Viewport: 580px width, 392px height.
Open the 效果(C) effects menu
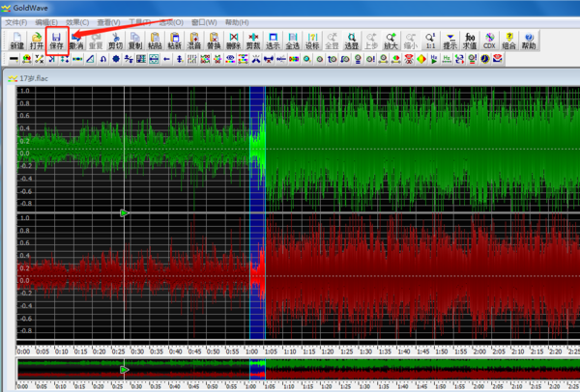click(x=72, y=21)
